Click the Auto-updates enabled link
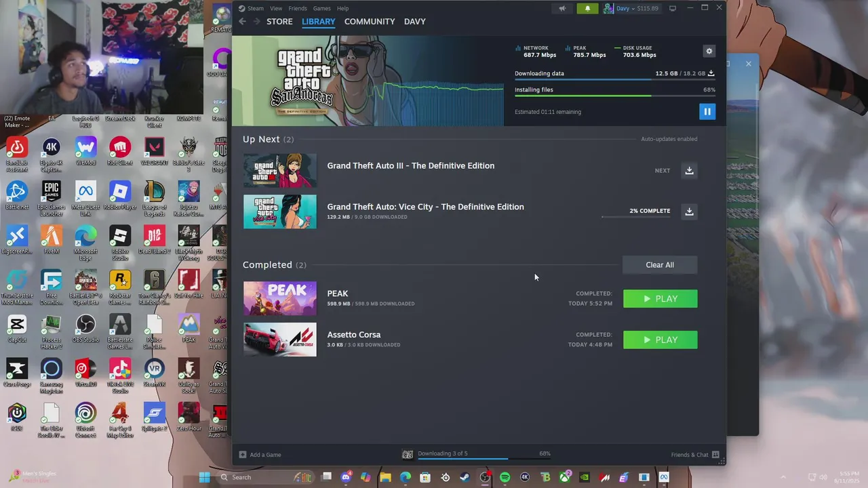The image size is (868, 488). pyautogui.click(x=669, y=139)
